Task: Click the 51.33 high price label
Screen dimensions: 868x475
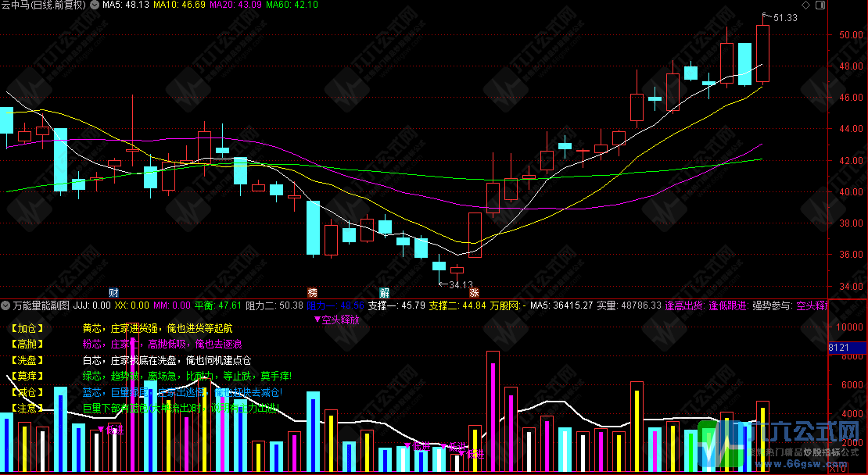Action: pyautogui.click(x=786, y=18)
